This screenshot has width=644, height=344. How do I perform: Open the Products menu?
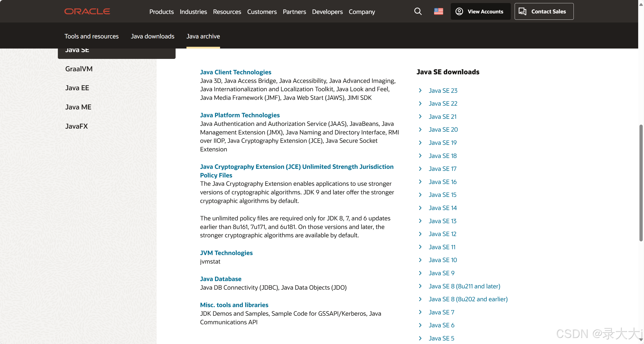(x=161, y=12)
